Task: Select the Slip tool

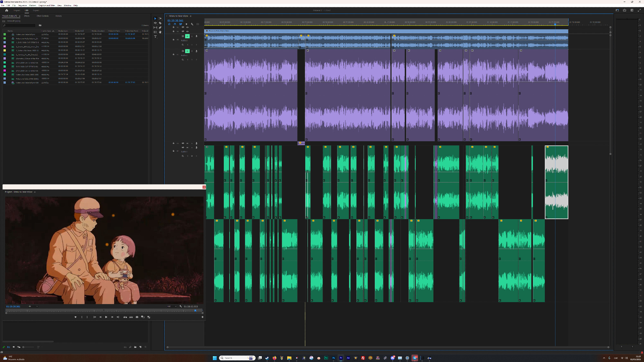Action: pos(155,28)
